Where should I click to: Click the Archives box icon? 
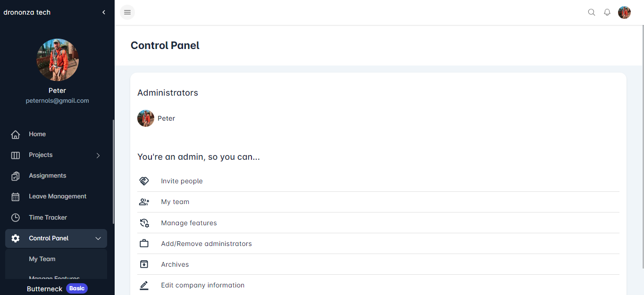click(x=144, y=264)
